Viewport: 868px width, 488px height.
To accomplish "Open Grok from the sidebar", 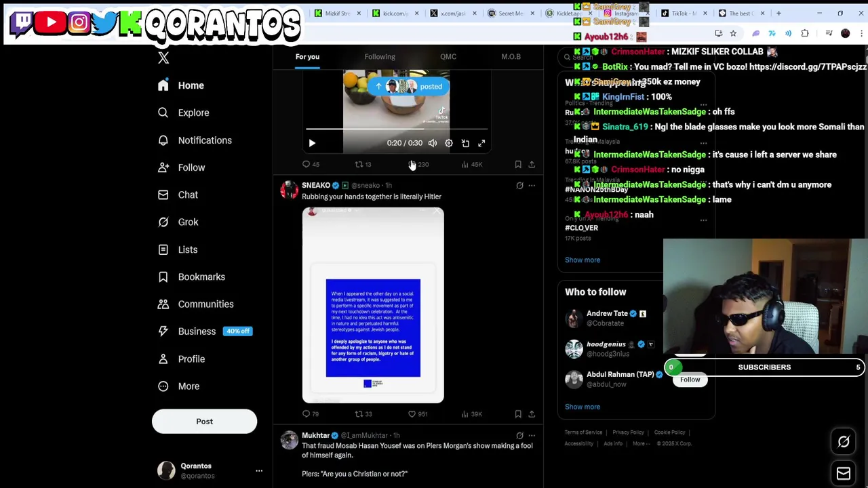I will pyautogui.click(x=178, y=222).
